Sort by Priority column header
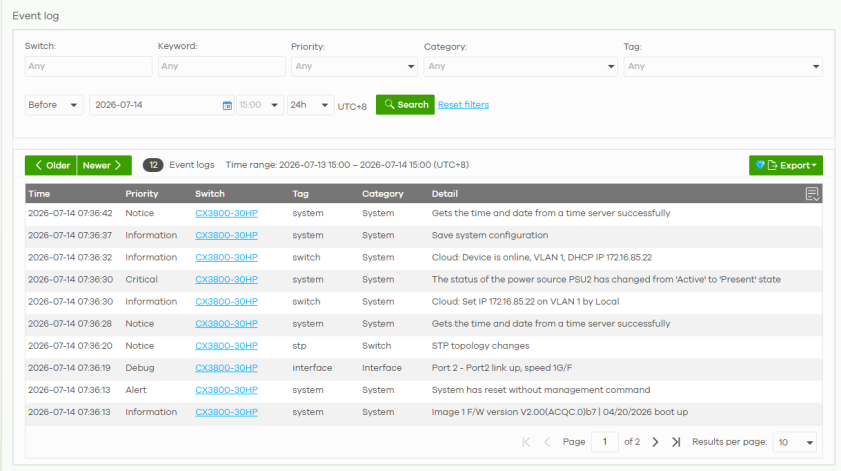Screen dimensions: 841x471 click(142, 194)
